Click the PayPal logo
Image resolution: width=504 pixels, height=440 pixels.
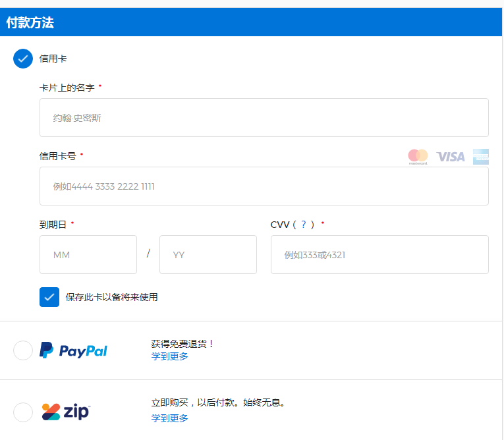[x=73, y=350]
